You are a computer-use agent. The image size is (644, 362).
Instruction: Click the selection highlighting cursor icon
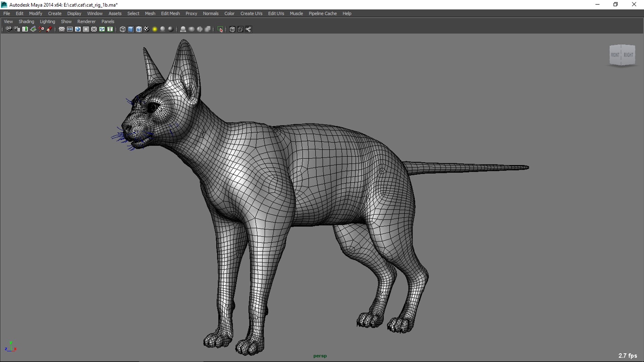point(220,29)
